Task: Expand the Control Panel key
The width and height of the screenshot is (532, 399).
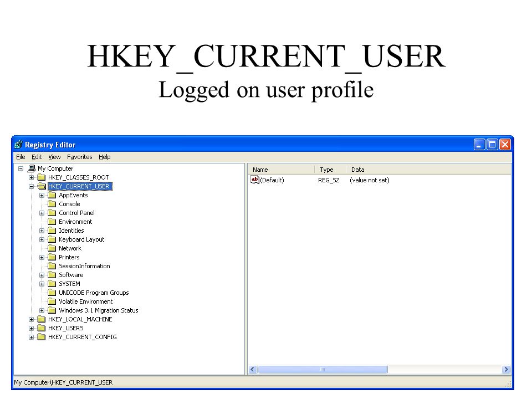Action: point(42,213)
